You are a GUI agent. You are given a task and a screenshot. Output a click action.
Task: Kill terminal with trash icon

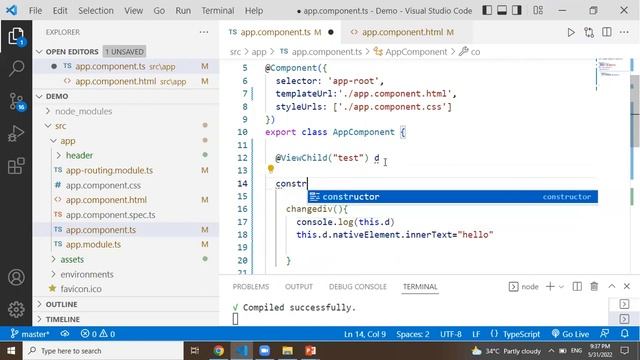tap(594, 287)
